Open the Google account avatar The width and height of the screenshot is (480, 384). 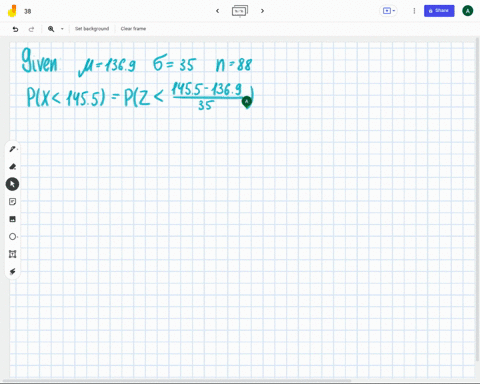point(468,11)
